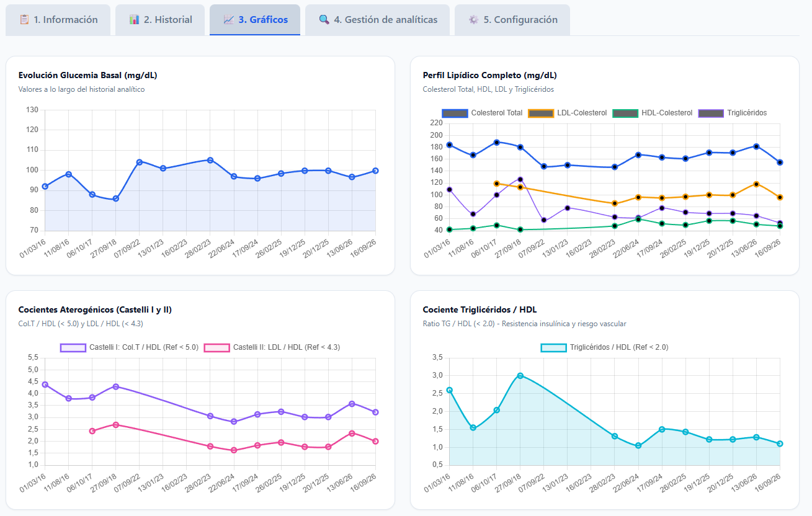The image size is (812, 516).
Task: Select Colesterol Total point at 01/03/16
Action: point(449,145)
